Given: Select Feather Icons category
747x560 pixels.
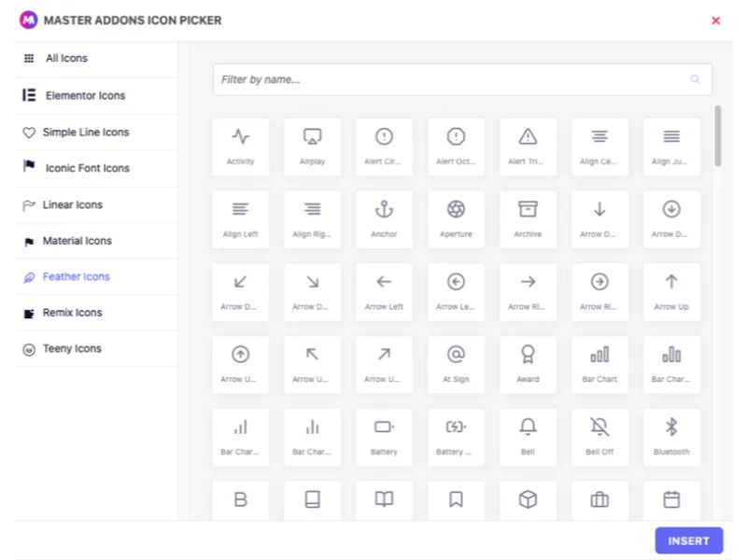Looking at the screenshot, I should [97, 276].
